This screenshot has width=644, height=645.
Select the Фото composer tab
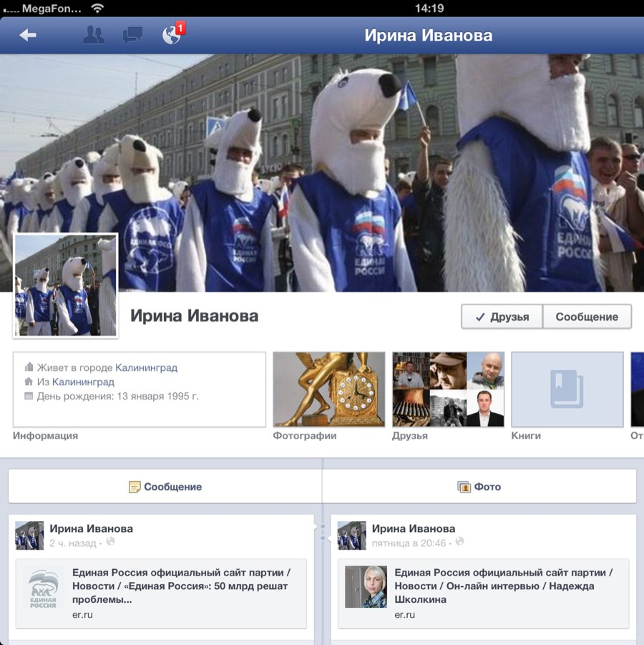pyautogui.click(x=479, y=487)
